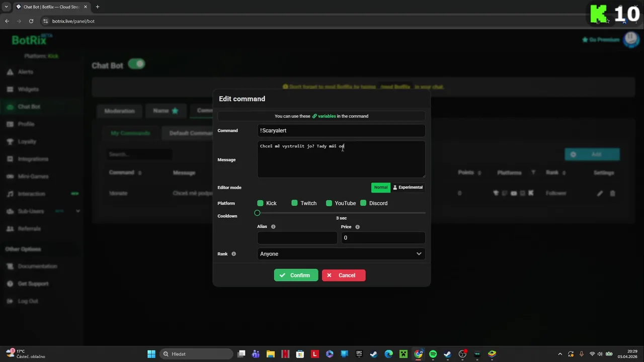Expand the Sub-Users sidebar chevron
This screenshot has height=362, width=644.
click(x=77, y=211)
